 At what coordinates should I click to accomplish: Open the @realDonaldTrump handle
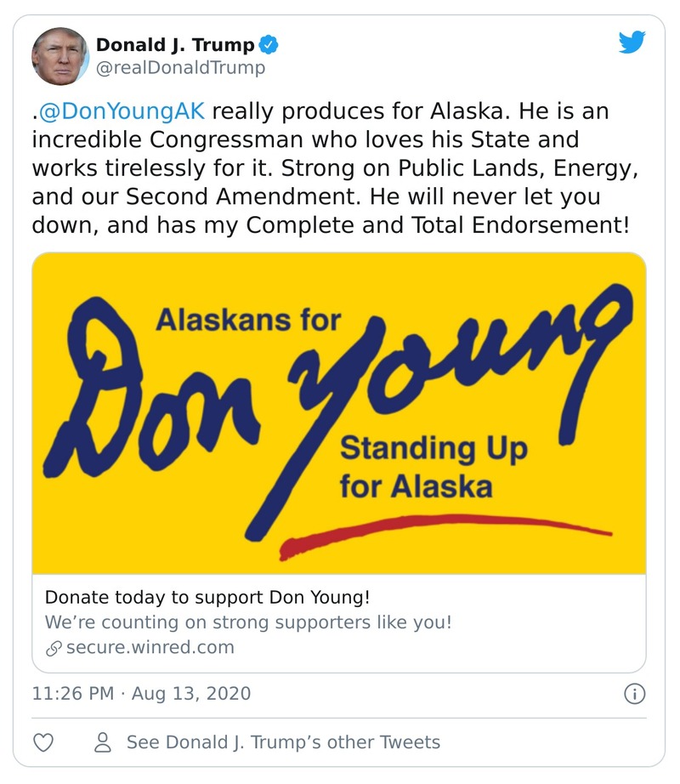[x=180, y=68]
